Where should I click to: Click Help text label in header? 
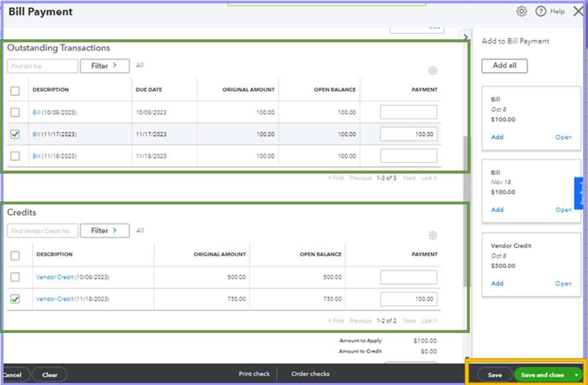(557, 11)
